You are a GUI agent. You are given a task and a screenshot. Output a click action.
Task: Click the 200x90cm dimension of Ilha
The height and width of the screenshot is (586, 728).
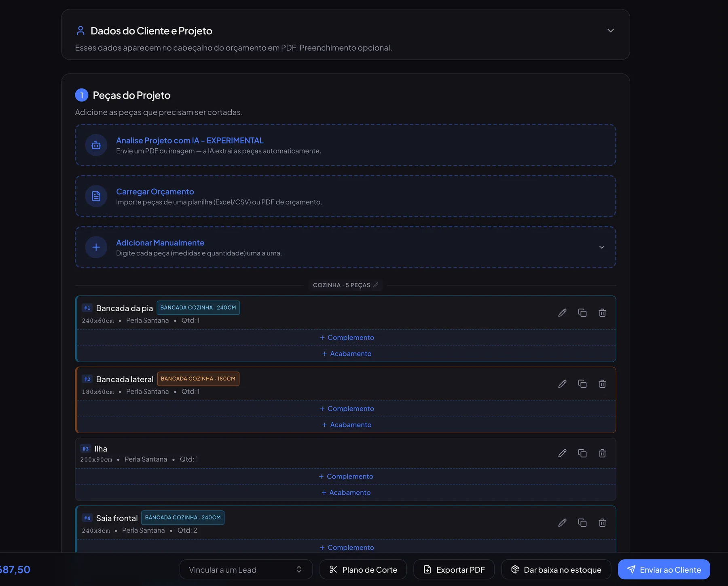[96, 460]
